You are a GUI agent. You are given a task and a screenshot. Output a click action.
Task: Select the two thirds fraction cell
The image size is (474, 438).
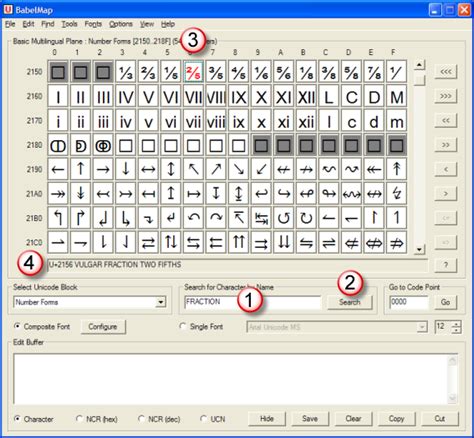coord(148,72)
